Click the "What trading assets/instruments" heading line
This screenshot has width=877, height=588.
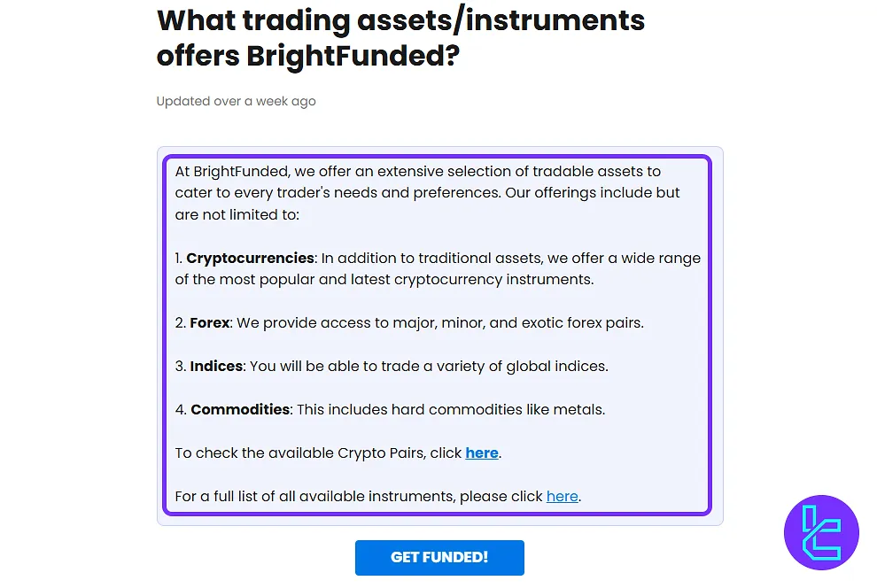(x=400, y=19)
